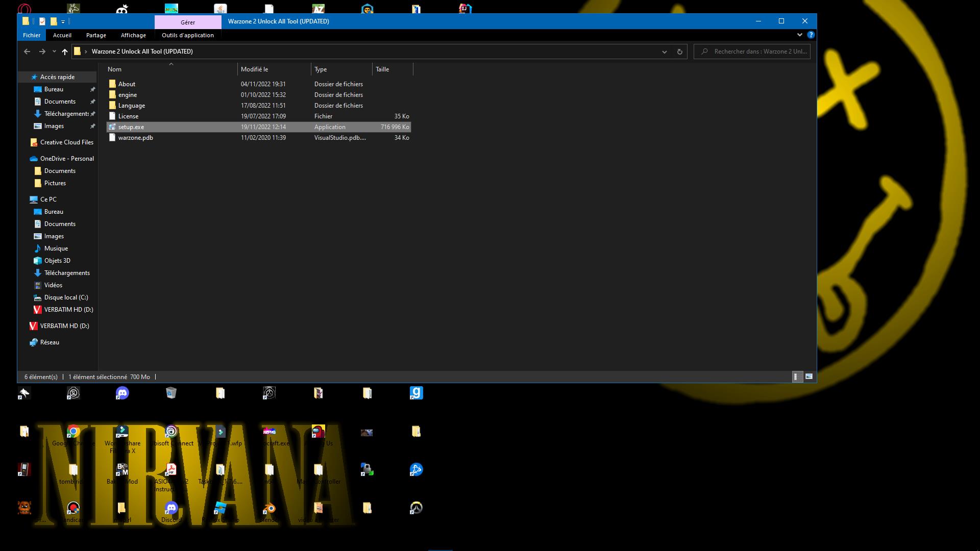This screenshot has height=551, width=980.
Task: Open the Fichier menu
Action: click(x=31, y=35)
